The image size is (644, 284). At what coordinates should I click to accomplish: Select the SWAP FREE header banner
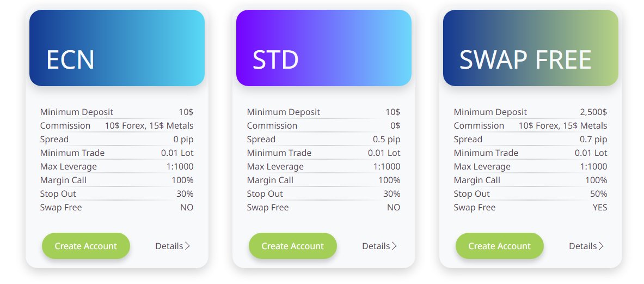pos(531,48)
